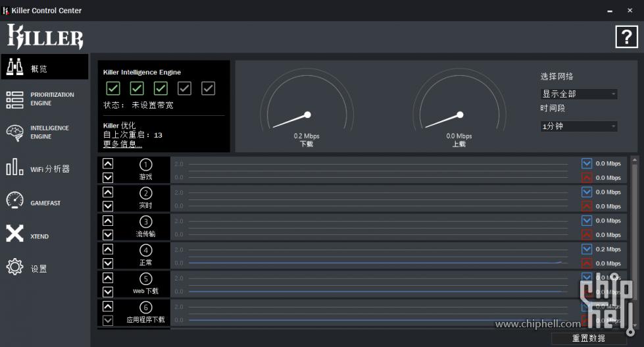The image size is (644, 347).
Task: Open the 更多信息 link
Action: [x=122, y=144]
